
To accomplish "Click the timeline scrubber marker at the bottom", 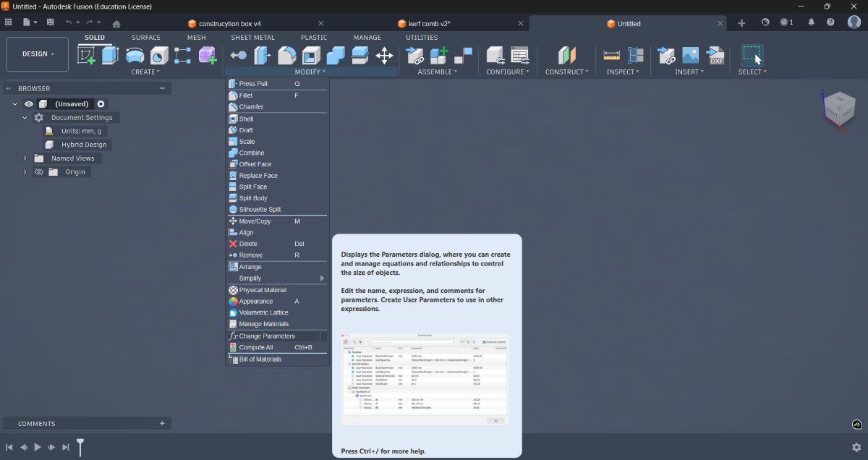I will (x=80, y=447).
